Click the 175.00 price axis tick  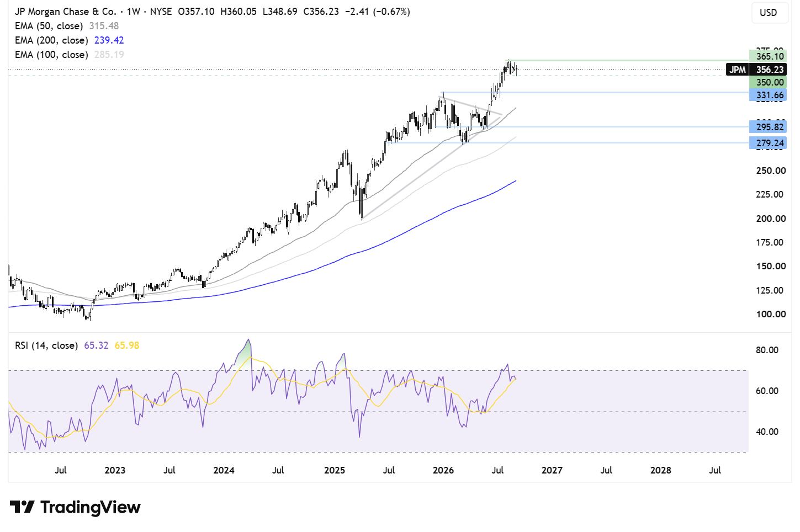(x=771, y=242)
